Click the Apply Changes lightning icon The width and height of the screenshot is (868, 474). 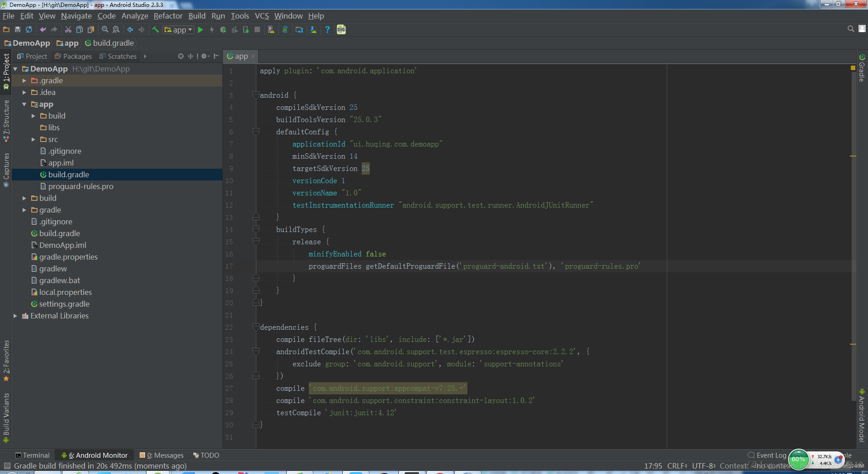coord(212,29)
